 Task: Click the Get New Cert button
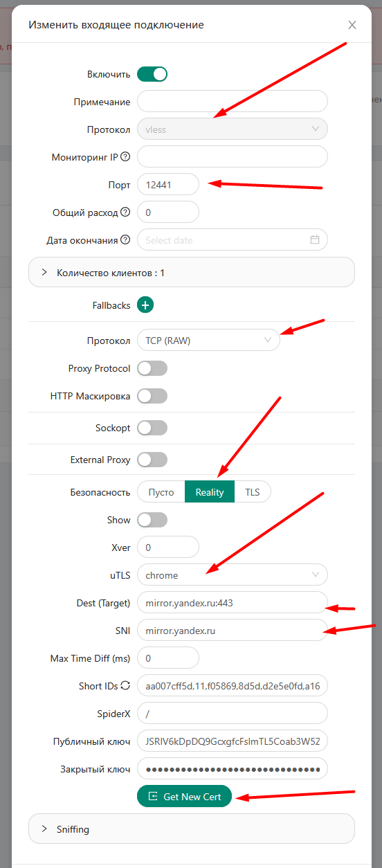click(x=184, y=796)
